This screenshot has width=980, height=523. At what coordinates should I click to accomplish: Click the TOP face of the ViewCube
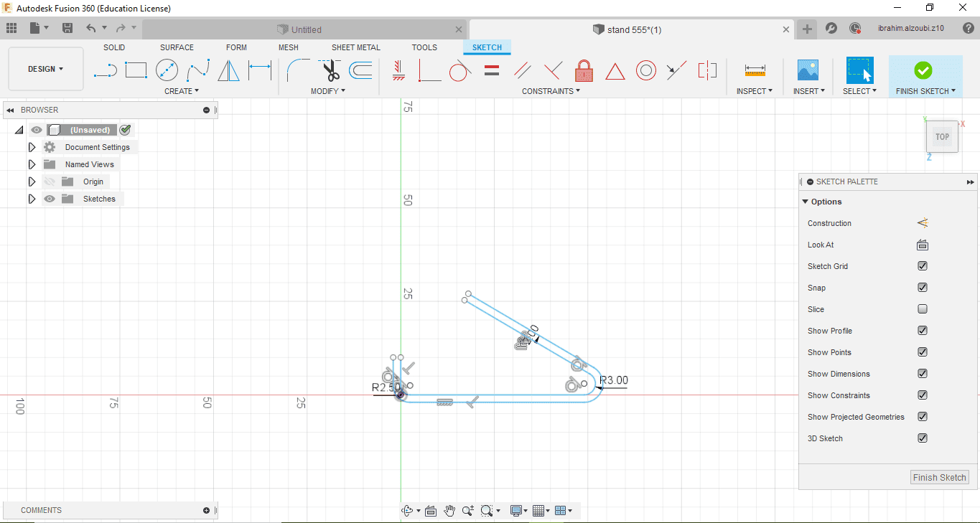(942, 136)
